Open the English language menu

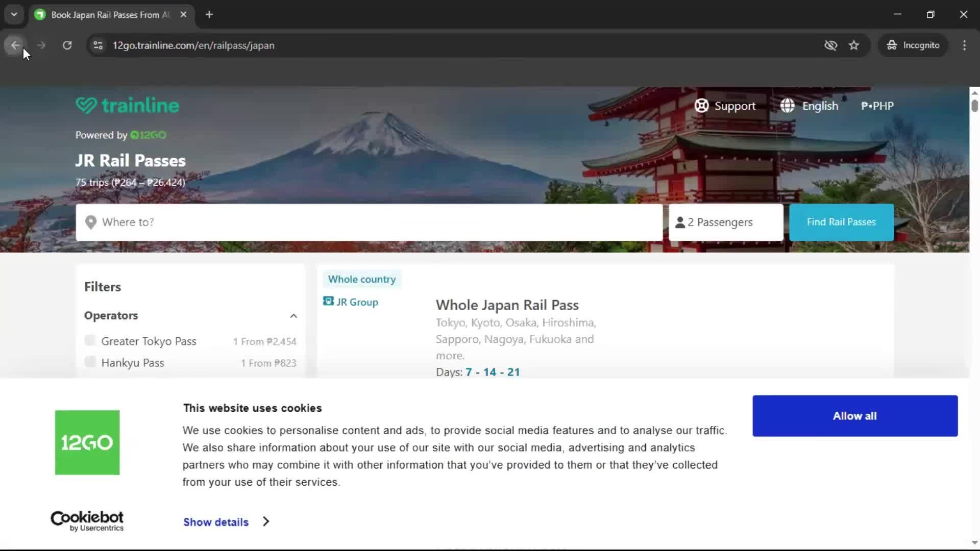pos(809,106)
